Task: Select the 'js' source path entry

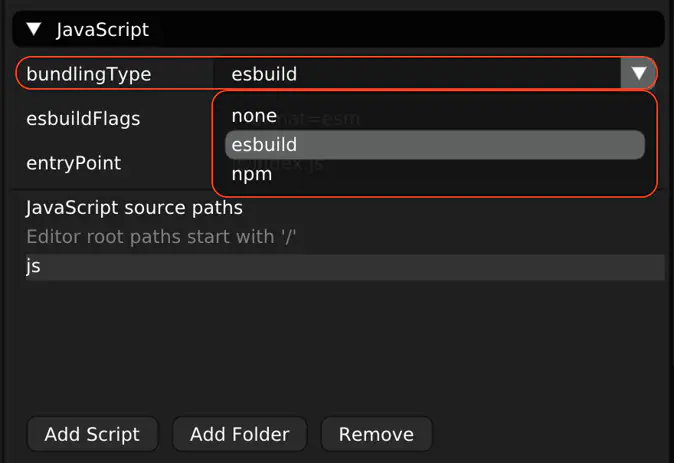Action: click(x=33, y=267)
